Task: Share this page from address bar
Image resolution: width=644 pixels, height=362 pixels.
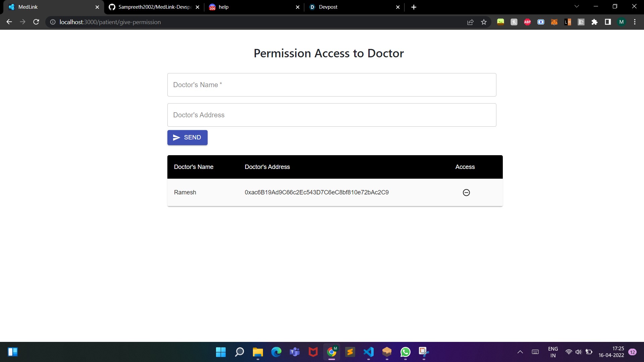Action: pyautogui.click(x=470, y=22)
